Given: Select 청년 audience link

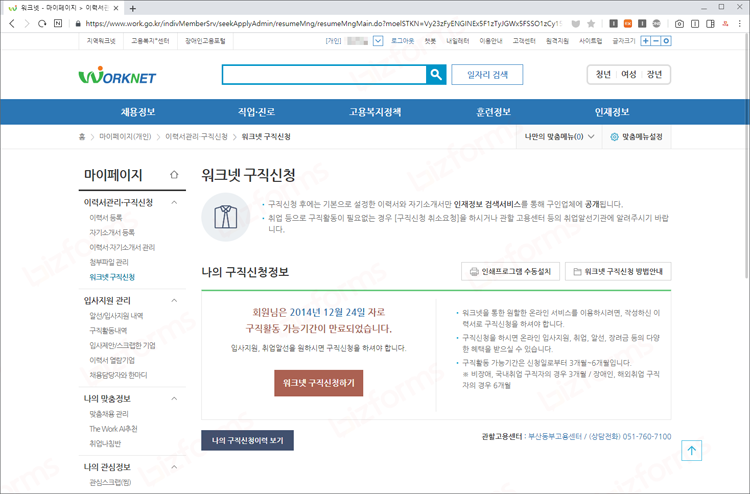Looking at the screenshot, I should tap(603, 75).
